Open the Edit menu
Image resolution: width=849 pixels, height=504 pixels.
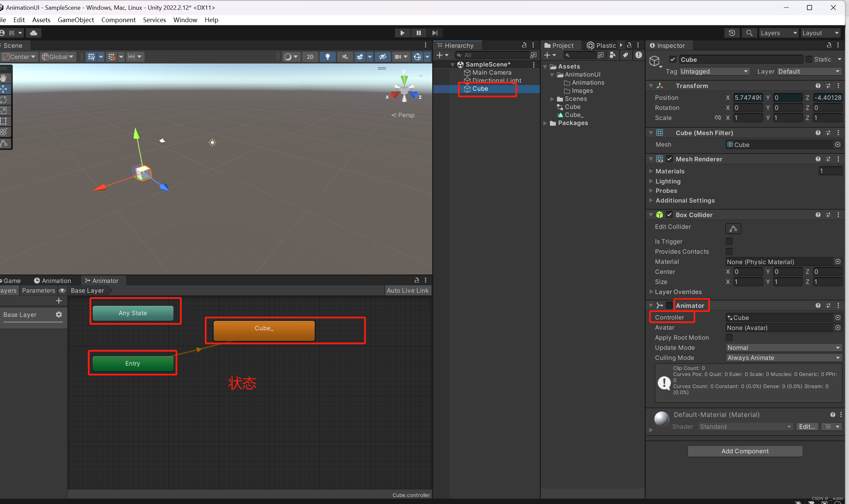tap(19, 20)
